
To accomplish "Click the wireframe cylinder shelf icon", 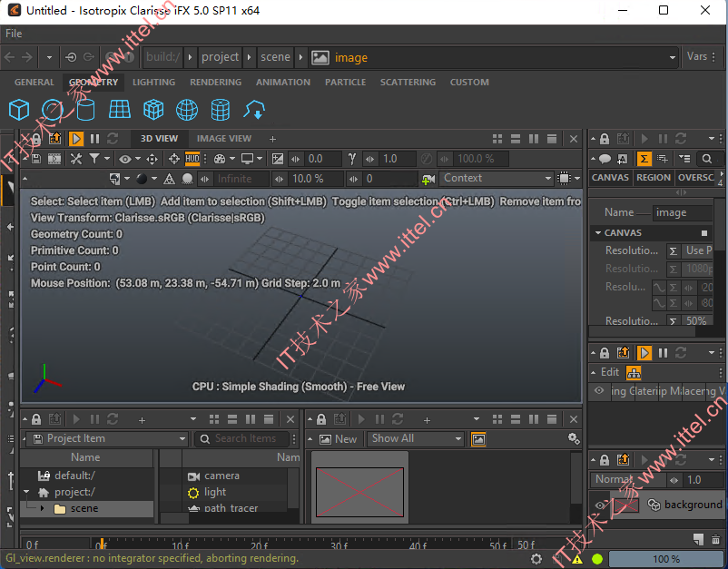I will 220,110.
